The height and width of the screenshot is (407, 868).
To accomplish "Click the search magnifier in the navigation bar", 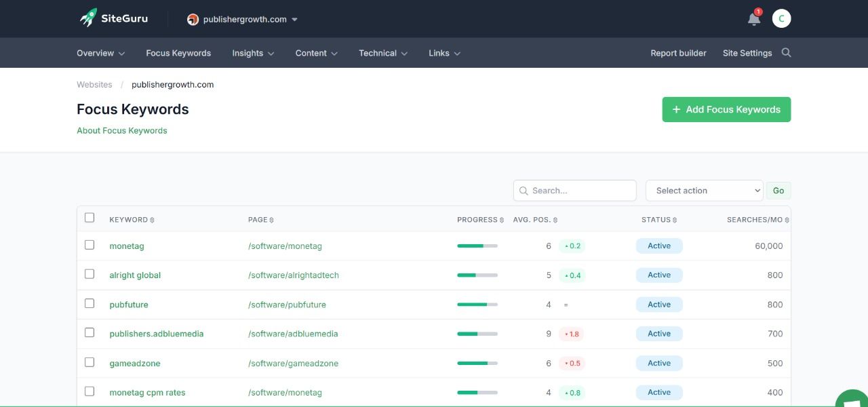I will coord(786,53).
